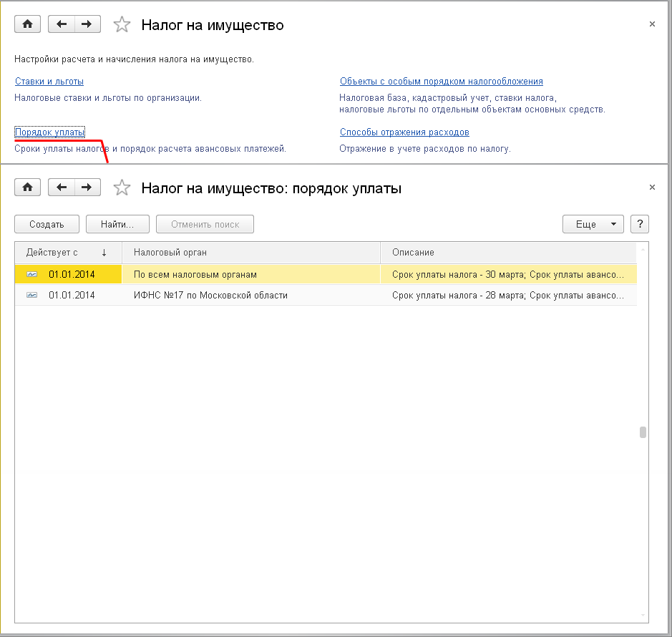Sort by the Действует с column header
The width and height of the screenshot is (672, 637).
(x=67, y=253)
